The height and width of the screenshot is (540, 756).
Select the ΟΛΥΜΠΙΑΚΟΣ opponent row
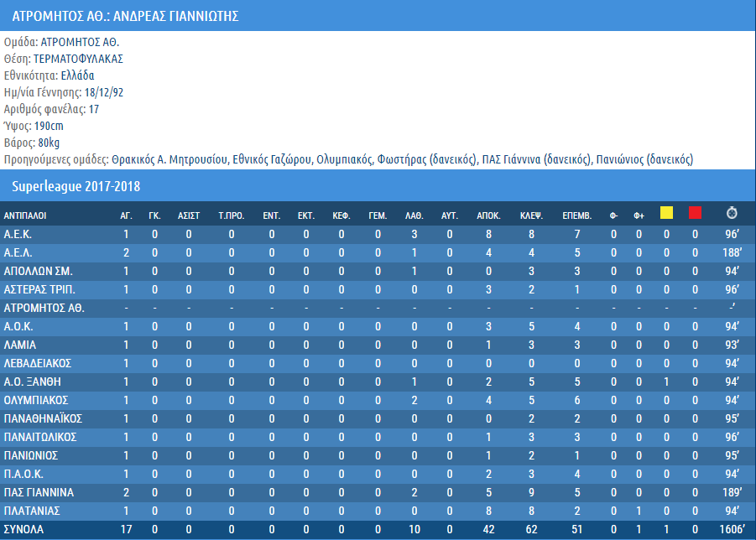click(378, 400)
